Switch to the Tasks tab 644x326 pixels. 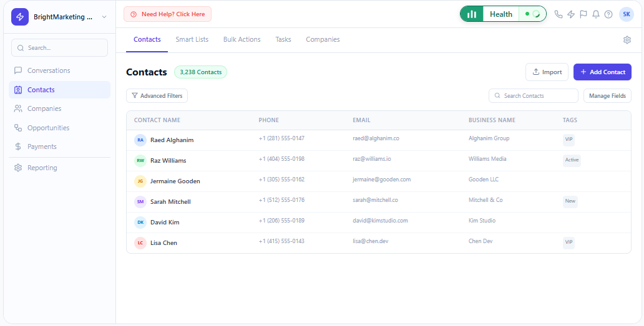(x=283, y=40)
